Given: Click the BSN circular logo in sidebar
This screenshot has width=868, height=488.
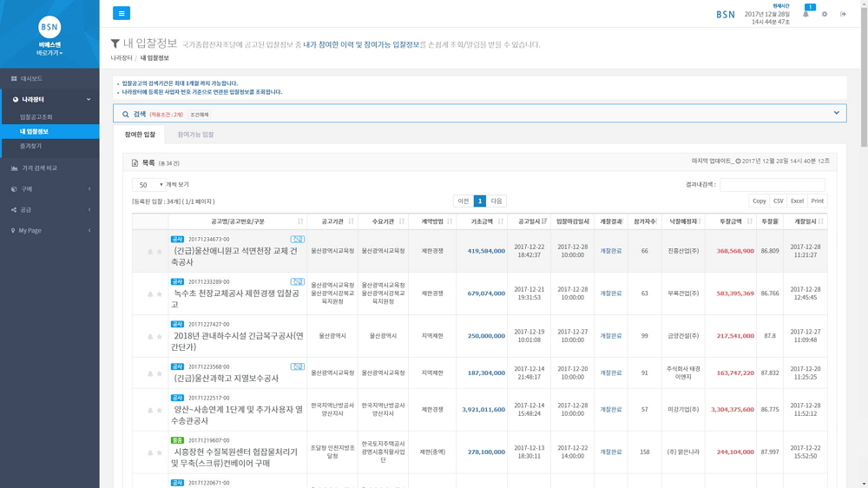Looking at the screenshot, I should click(x=49, y=27).
